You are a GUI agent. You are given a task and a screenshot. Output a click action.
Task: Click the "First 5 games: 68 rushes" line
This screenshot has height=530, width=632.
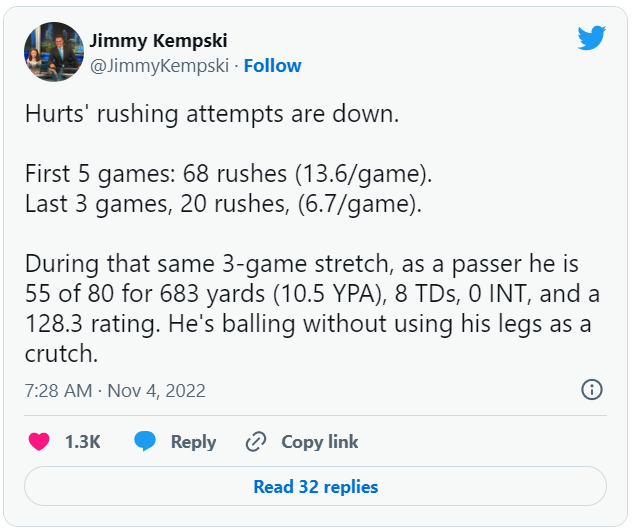coord(229,174)
